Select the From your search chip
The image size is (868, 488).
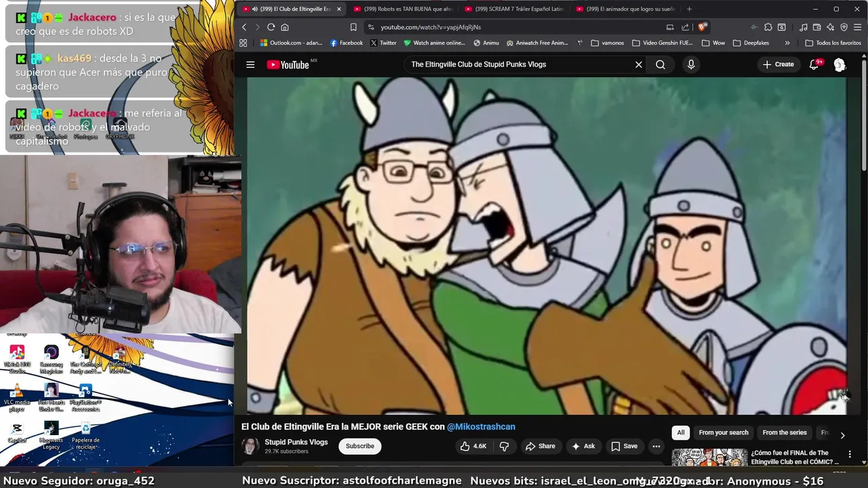[x=724, y=432]
